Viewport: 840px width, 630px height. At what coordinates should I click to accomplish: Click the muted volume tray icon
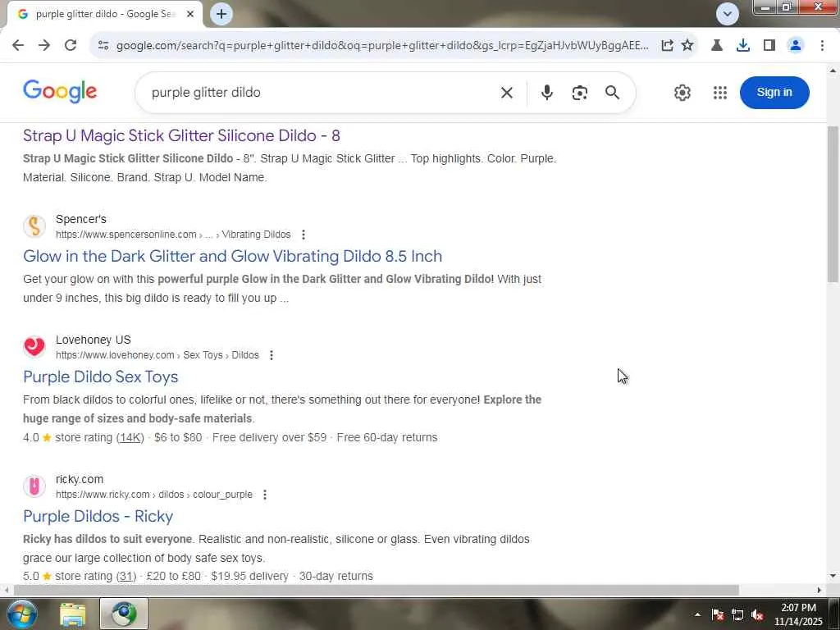pos(757,615)
